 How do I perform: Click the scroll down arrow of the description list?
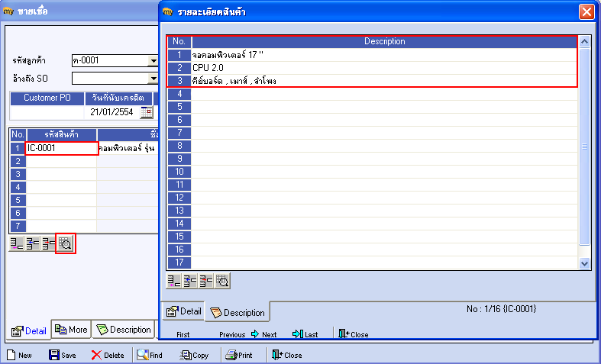pos(584,263)
